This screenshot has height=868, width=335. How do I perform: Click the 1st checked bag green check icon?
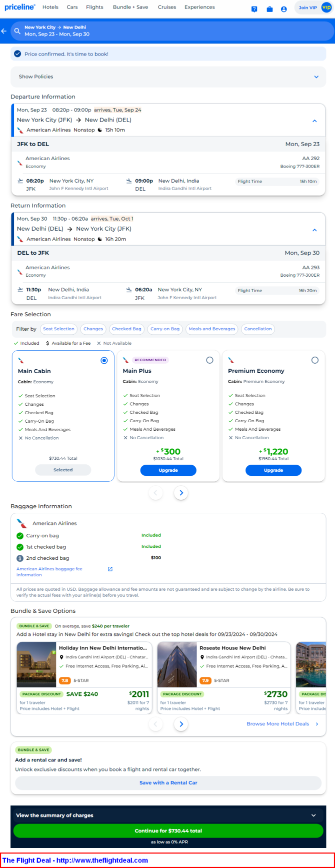[x=20, y=547]
